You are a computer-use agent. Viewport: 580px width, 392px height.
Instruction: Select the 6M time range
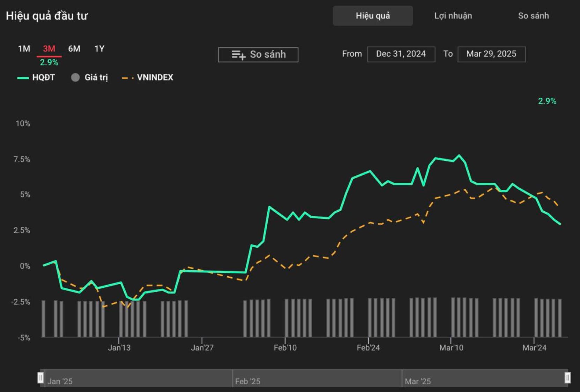click(x=74, y=48)
